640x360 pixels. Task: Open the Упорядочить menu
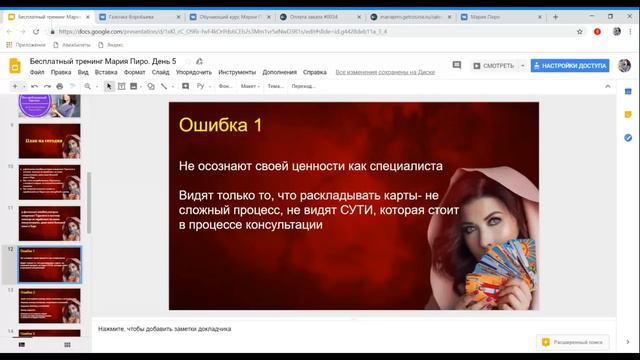pyautogui.click(x=194, y=72)
